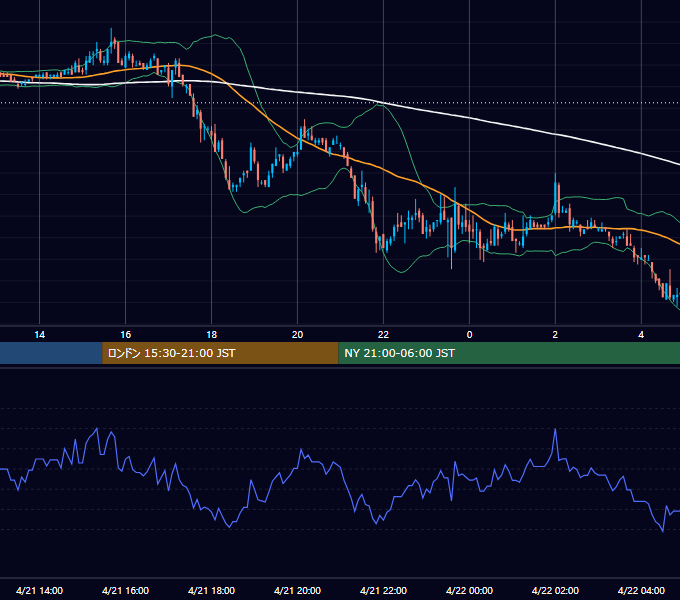Click the 2 hour label on price chart axis

point(555,335)
